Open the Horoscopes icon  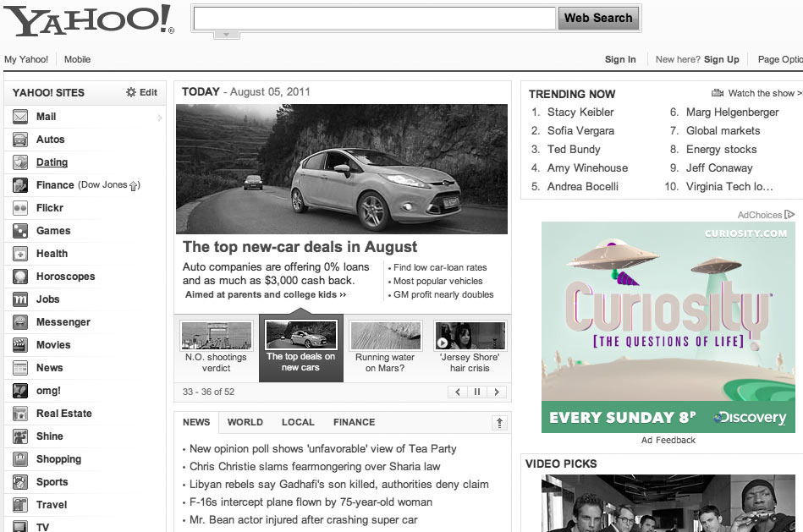click(x=20, y=277)
